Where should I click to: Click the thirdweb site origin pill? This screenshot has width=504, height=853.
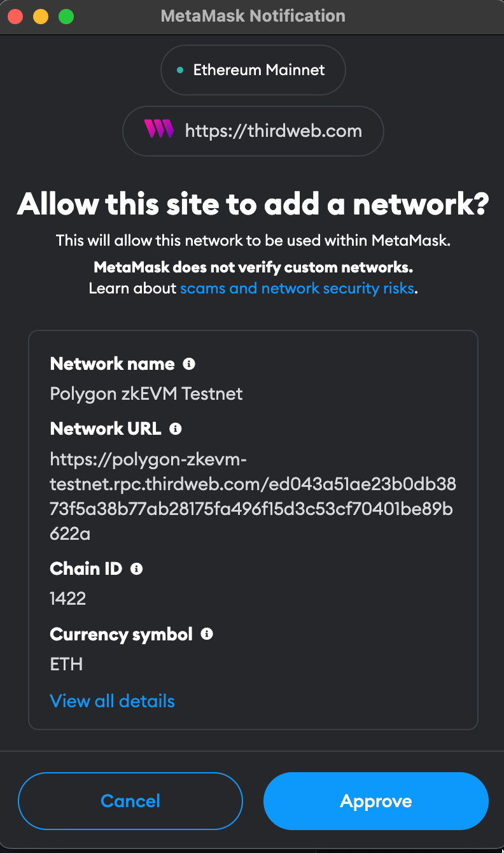pyautogui.click(x=253, y=130)
